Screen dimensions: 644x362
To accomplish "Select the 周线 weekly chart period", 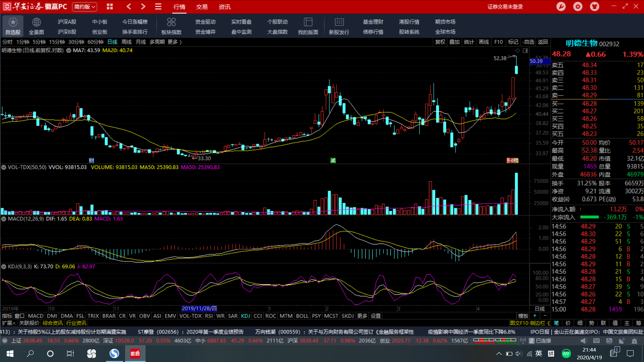I will tap(126, 42).
